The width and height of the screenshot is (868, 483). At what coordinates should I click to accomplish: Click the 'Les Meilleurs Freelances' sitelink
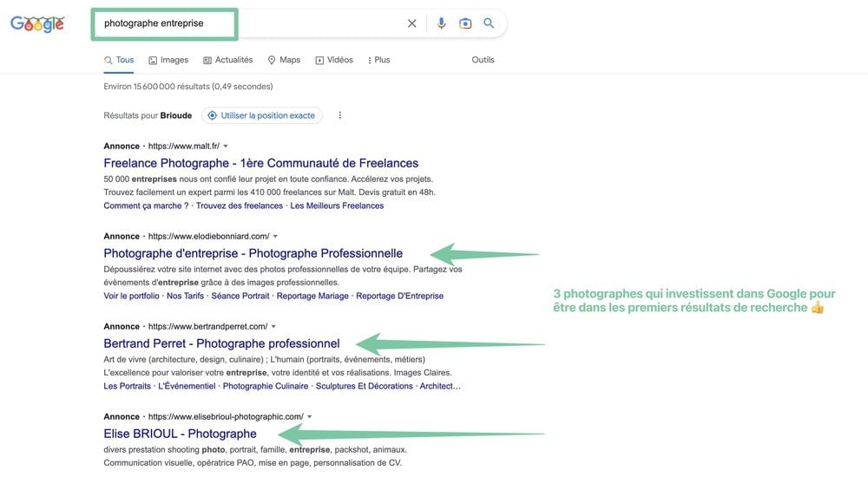click(337, 206)
